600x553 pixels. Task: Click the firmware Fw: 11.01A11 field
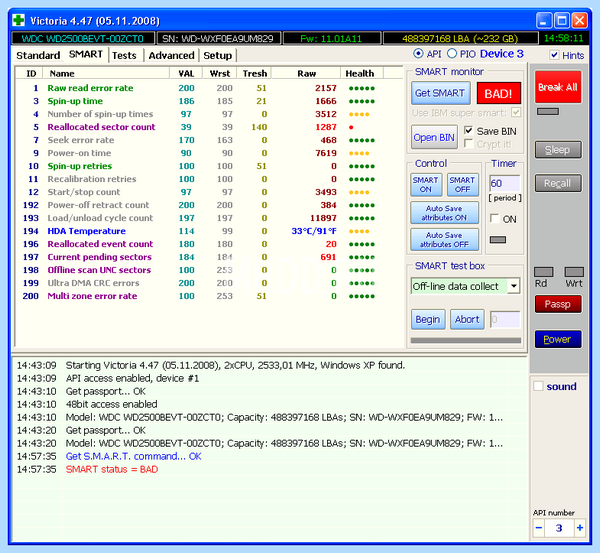click(331, 38)
